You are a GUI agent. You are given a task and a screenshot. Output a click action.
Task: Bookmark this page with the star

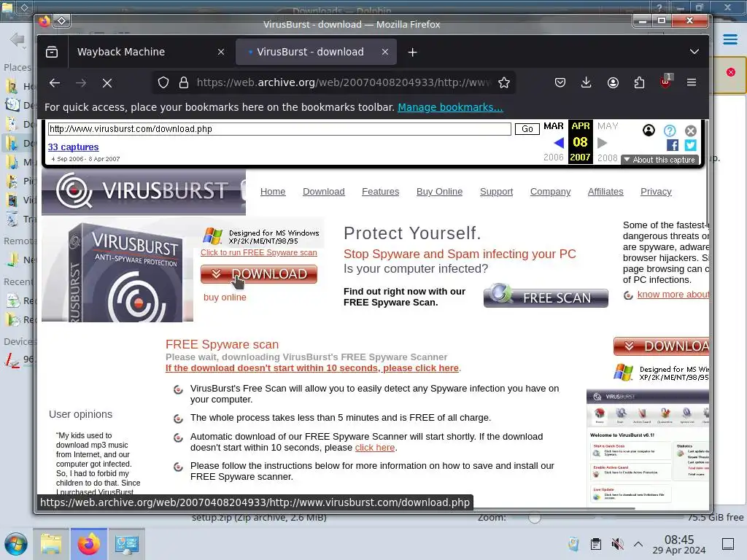[x=504, y=83]
